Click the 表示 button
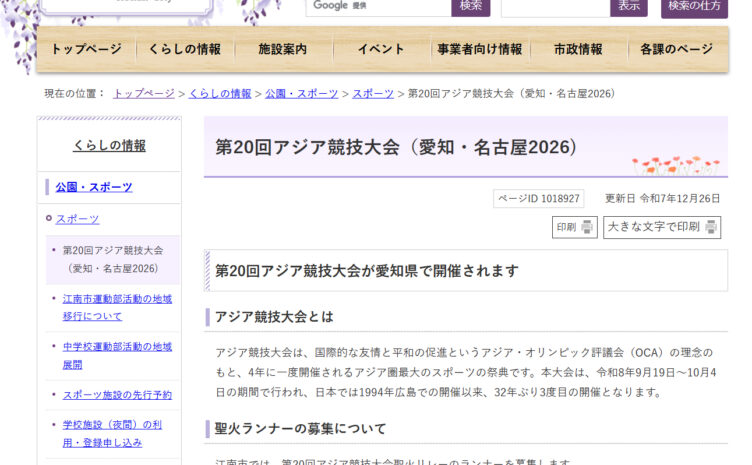Image resolution: width=752 pixels, height=465 pixels. pos(628,6)
